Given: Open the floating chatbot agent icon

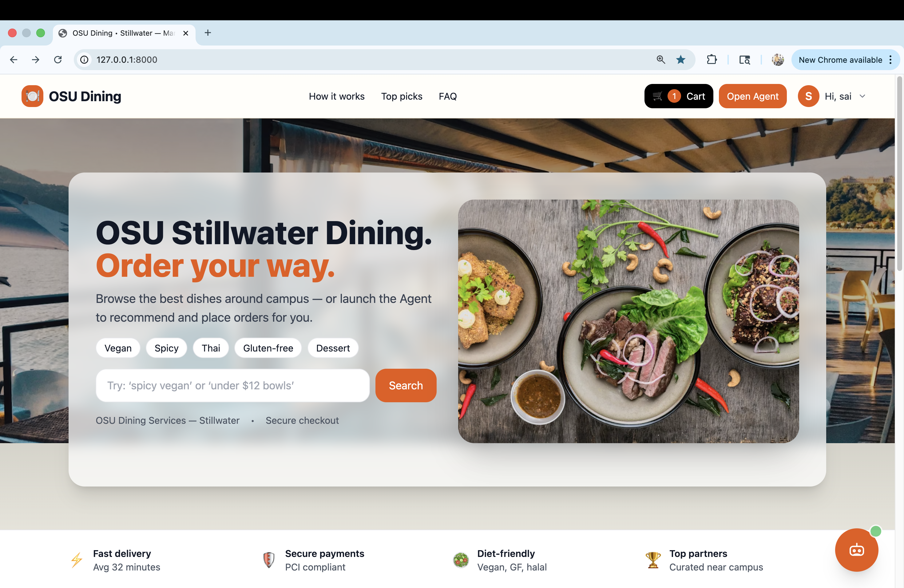Looking at the screenshot, I should 856,550.
